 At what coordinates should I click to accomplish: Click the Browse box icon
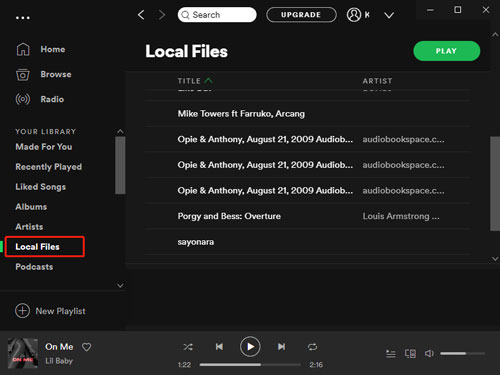(x=23, y=74)
